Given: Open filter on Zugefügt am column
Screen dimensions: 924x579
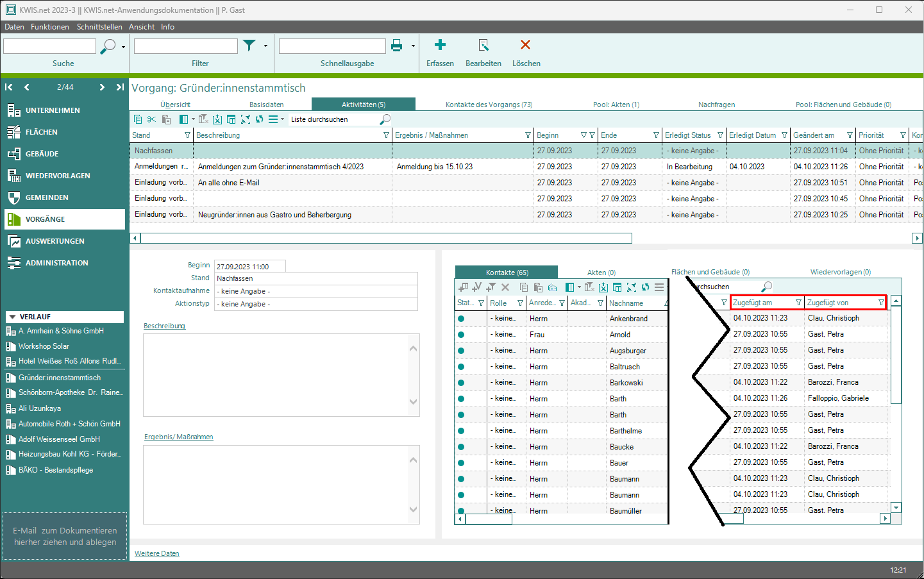Looking at the screenshot, I should click(x=798, y=303).
